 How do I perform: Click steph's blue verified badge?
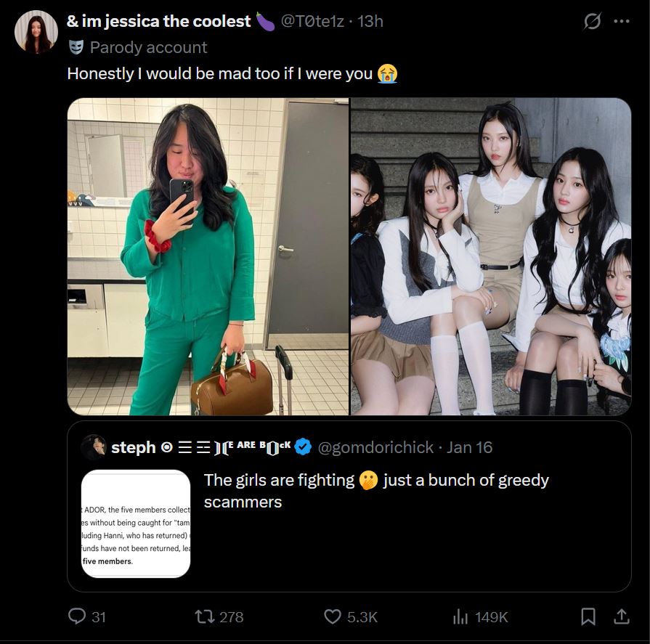tap(303, 447)
